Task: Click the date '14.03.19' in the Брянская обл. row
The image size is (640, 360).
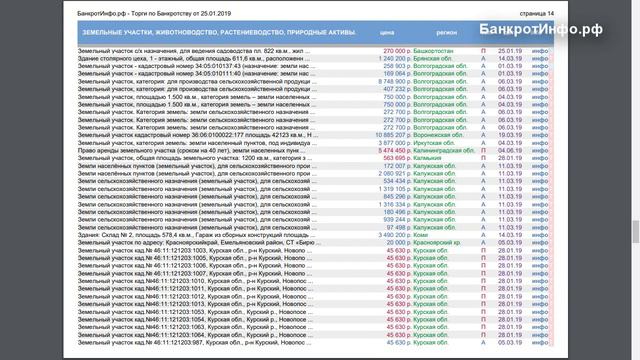Action: pos(510,59)
